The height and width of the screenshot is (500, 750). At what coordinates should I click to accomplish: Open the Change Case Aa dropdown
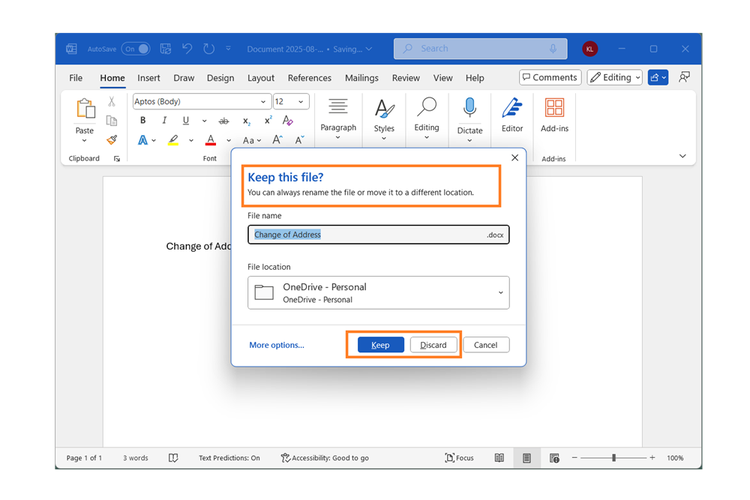tap(252, 140)
